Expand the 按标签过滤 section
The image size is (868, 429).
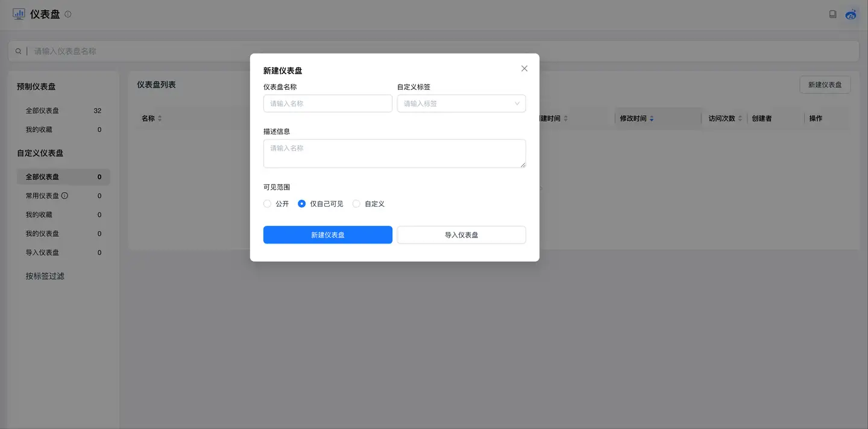pos(45,276)
